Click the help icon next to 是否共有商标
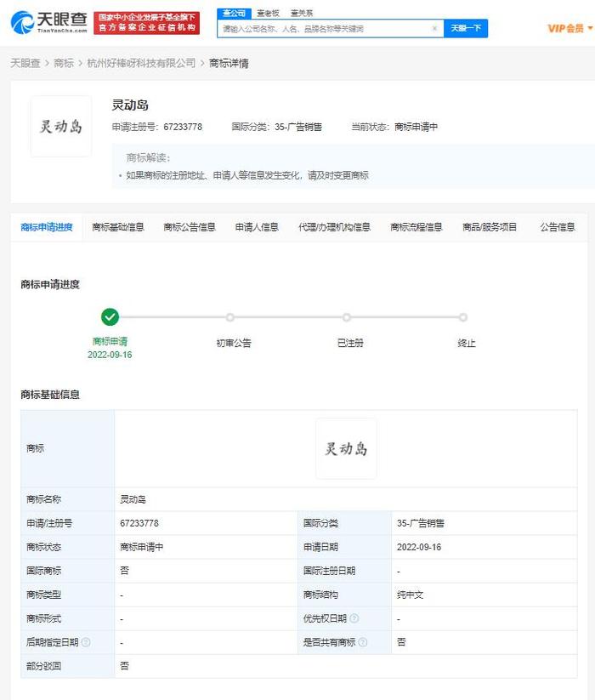595x700 pixels. (363, 642)
